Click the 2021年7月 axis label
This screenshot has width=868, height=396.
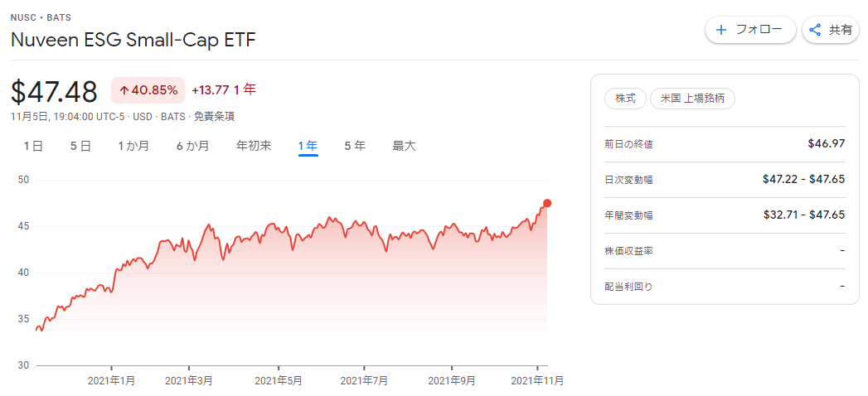(364, 380)
